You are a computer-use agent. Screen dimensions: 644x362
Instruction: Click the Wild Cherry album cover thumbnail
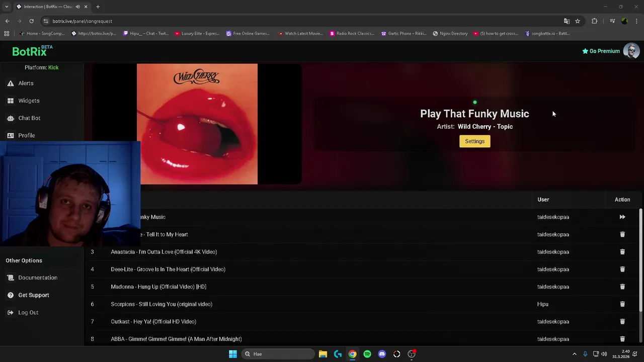click(197, 124)
